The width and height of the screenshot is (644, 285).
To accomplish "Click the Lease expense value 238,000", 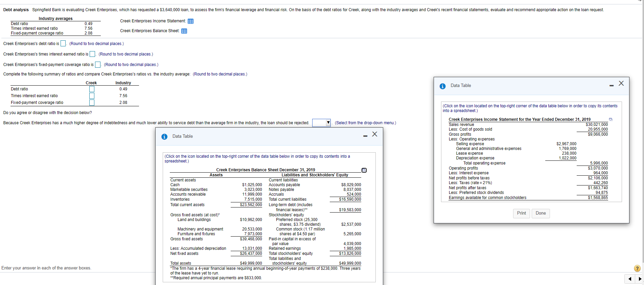I will pos(569,153).
